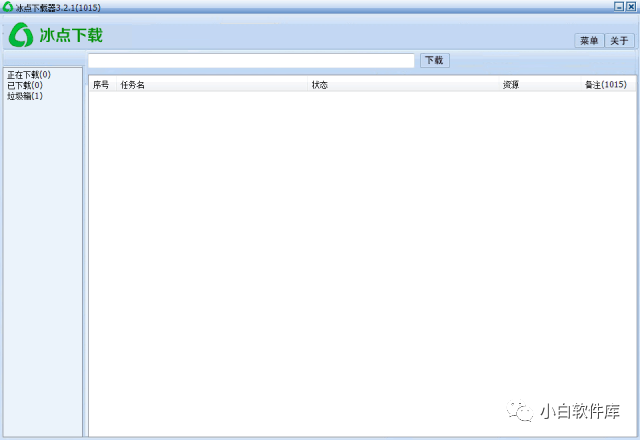Viewport: 640px width, 440px height.
Task: Click the title bar app icon
Action: [8, 7]
